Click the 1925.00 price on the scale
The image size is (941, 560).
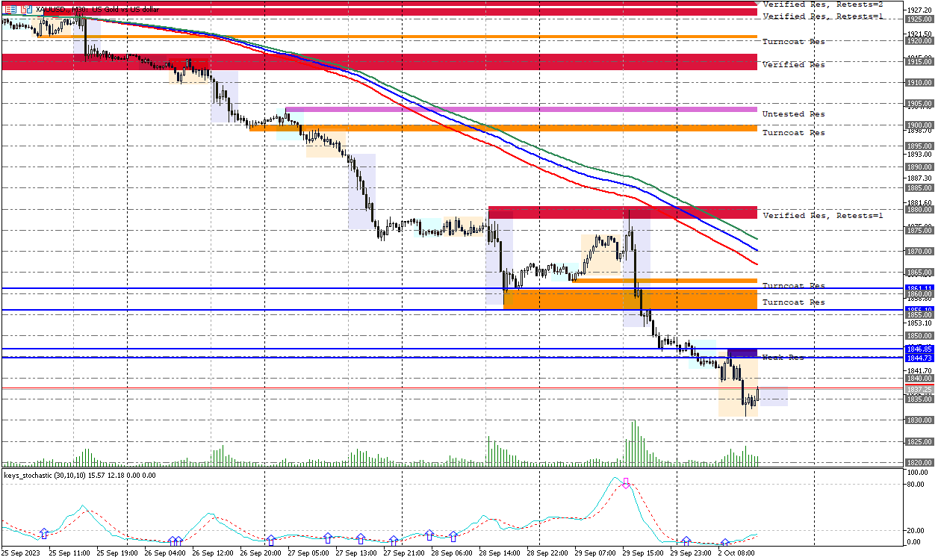click(917, 19)
